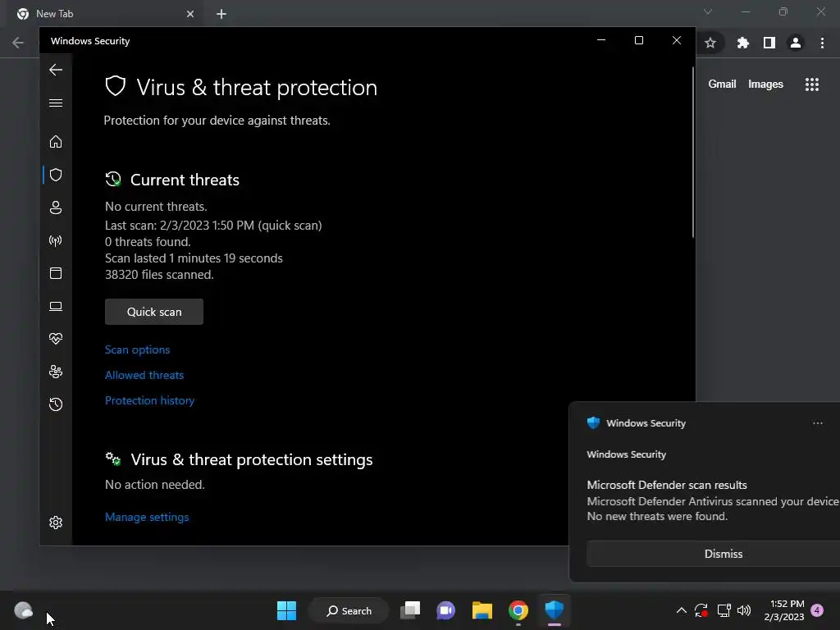Open Images link in Chrome
Image resolution: width=840 pixels, height=630 pixels.
(x=765, y=84)
